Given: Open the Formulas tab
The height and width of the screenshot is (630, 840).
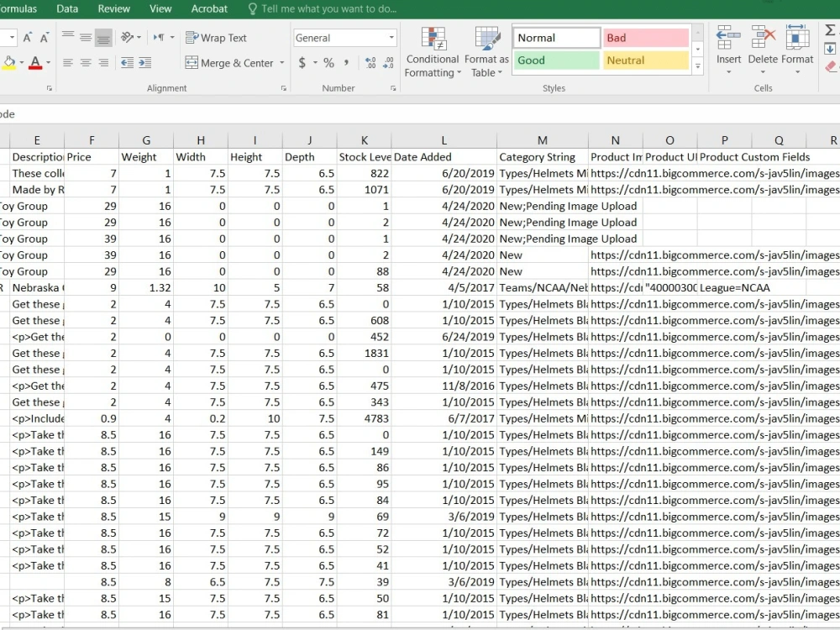Looking at the screenshot, I should tap(18, 8).
